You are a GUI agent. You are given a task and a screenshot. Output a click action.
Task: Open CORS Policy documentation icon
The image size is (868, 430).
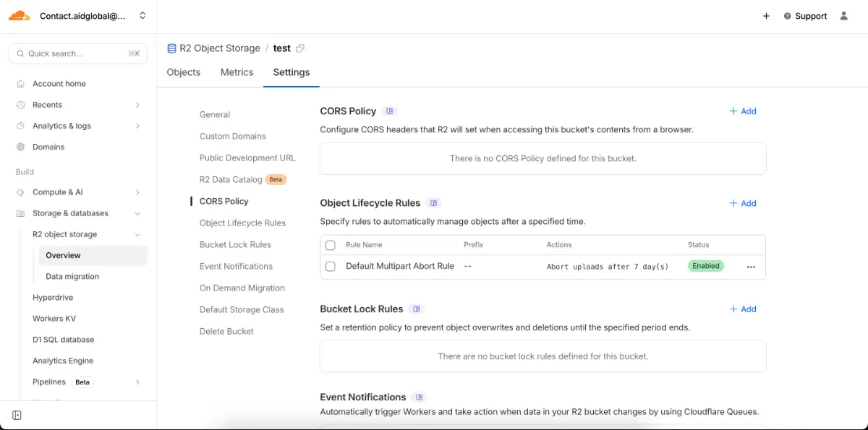click(x=390, y=111)
